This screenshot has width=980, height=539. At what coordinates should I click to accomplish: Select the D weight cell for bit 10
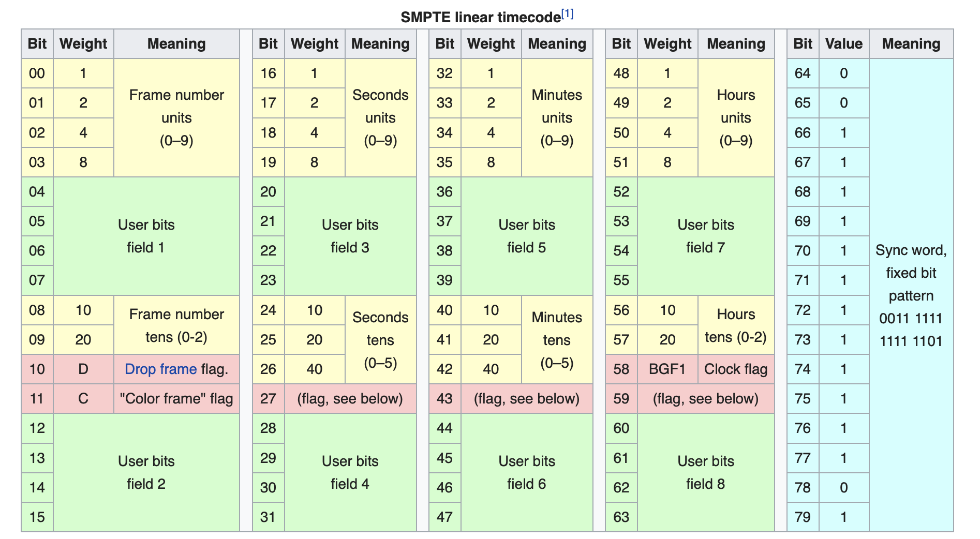(x=83, y=369)
